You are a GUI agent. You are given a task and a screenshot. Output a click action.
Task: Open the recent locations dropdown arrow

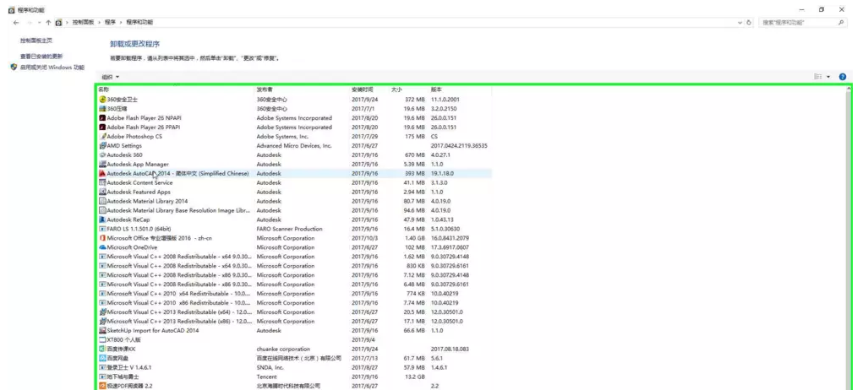point(40,23)
